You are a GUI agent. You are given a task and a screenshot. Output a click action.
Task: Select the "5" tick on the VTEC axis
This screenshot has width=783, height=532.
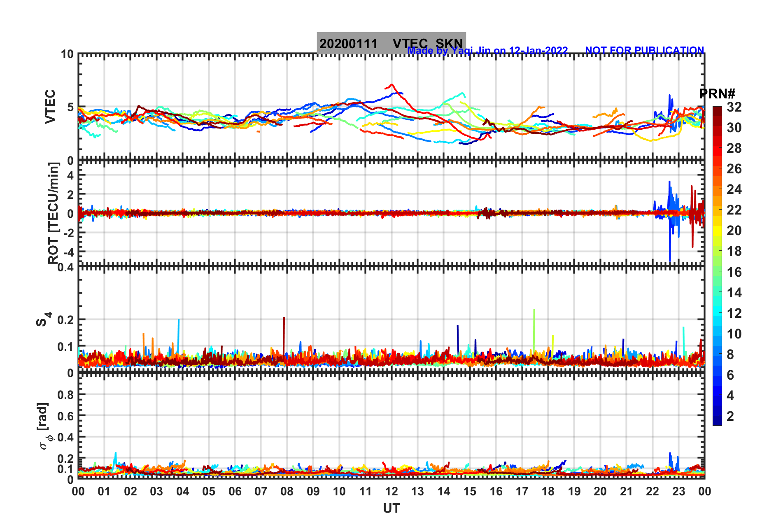70,107
